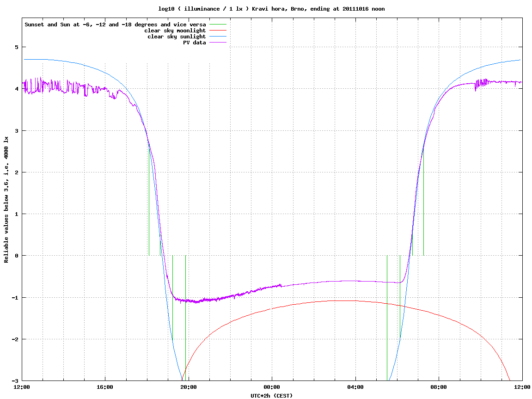Click the green legend line sample
This screenshot has height=399, width=532.
pos(218,25)
